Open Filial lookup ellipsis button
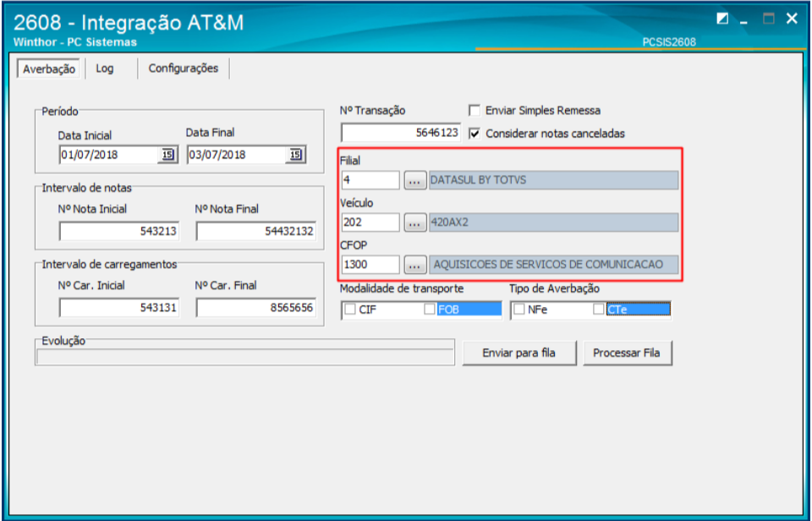812x521 pixels. tap(414, 180)
